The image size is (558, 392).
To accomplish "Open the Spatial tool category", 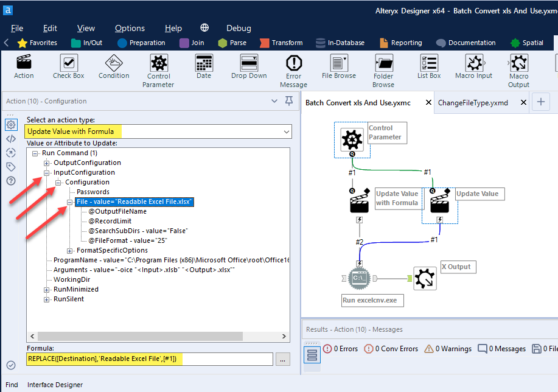I will click(527, 43).
